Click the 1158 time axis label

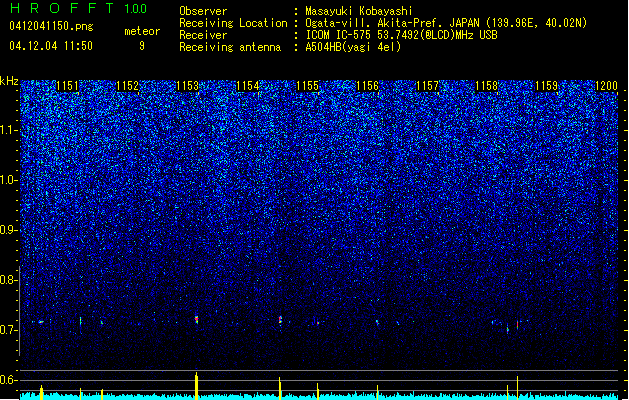coord(487,86)
